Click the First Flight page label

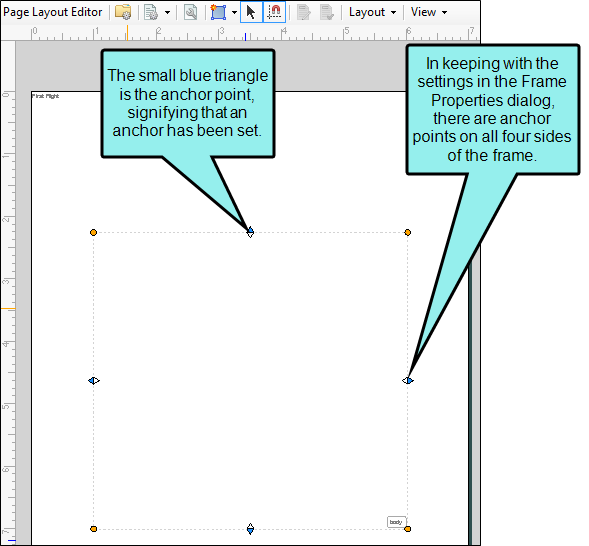(x=45, y=96)
